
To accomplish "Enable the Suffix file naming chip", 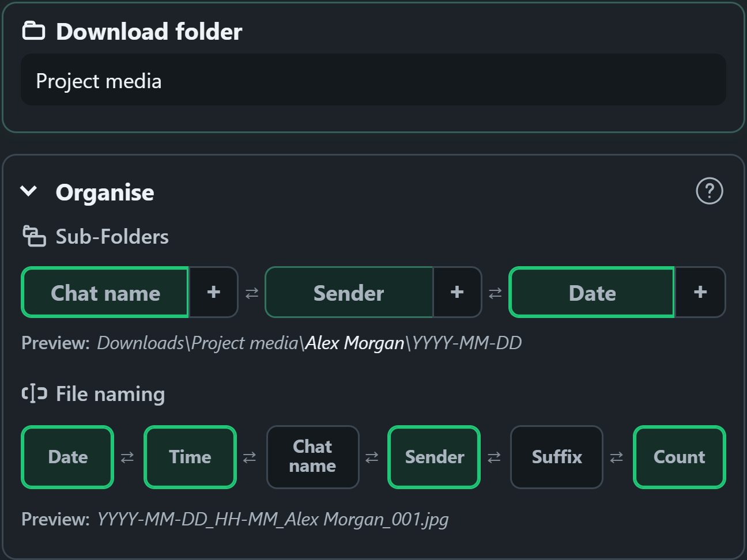I will (x=557, y=457).
